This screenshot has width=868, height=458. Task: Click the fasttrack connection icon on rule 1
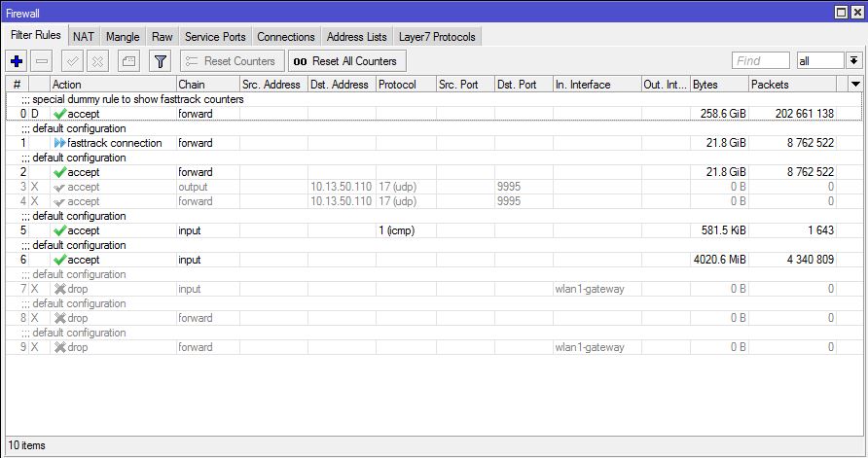pos(59,143)
